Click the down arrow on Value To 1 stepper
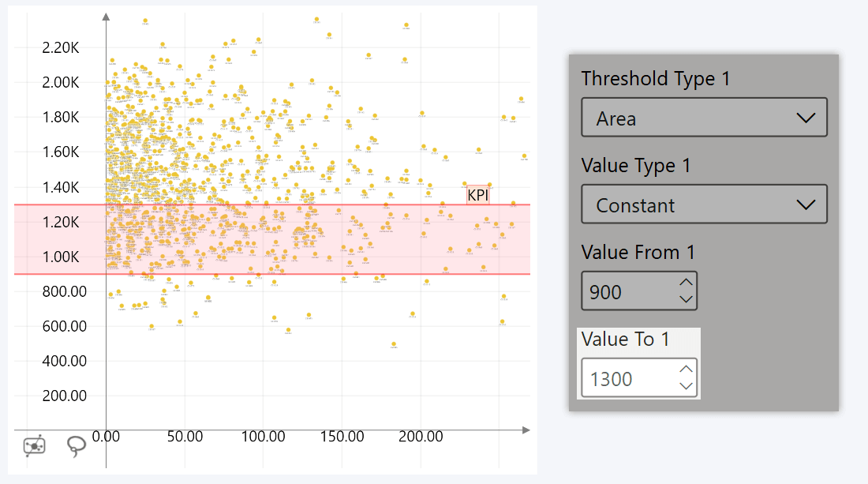This screenshot has height=484, width=868. [x=686, y=385]
